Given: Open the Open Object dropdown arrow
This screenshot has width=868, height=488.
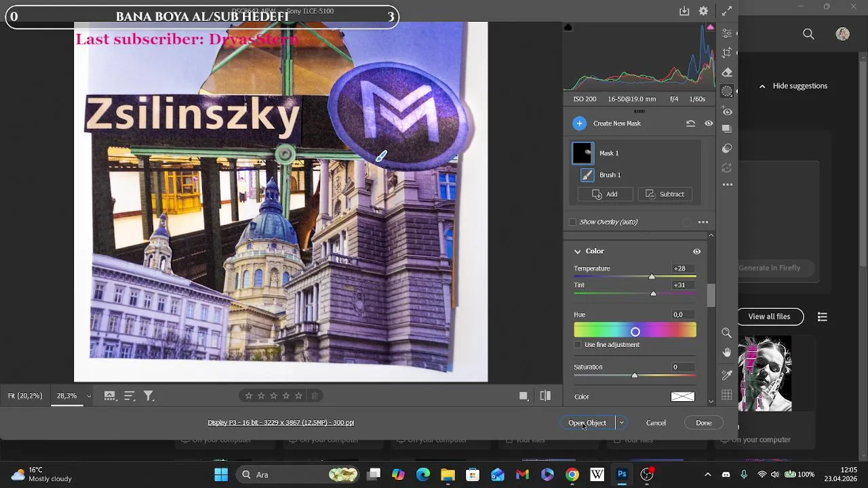Looking at the screenshot, I should click(621, 423).
